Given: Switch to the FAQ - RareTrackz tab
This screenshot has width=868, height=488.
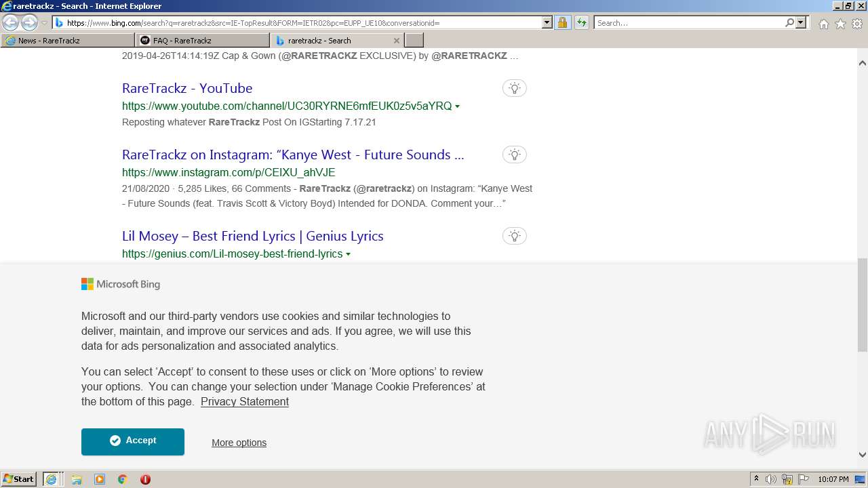Looking at the screenshot, I should [x=203, y=41].
